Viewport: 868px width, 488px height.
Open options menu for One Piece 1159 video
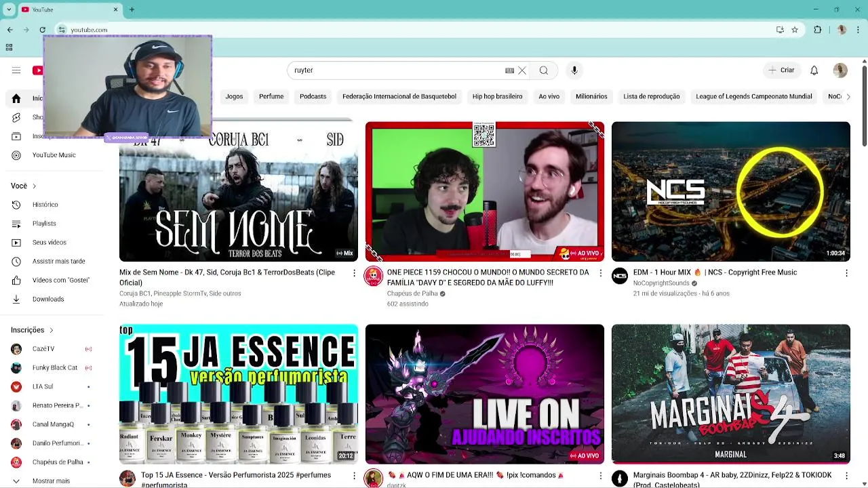600,273
